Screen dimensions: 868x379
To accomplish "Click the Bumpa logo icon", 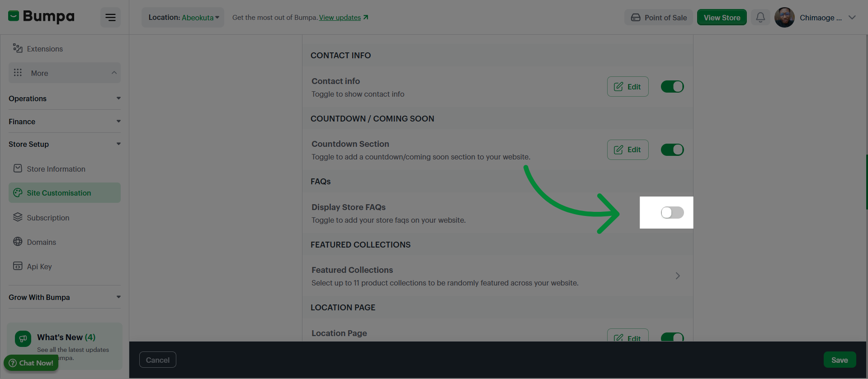I will pos(14,16).
